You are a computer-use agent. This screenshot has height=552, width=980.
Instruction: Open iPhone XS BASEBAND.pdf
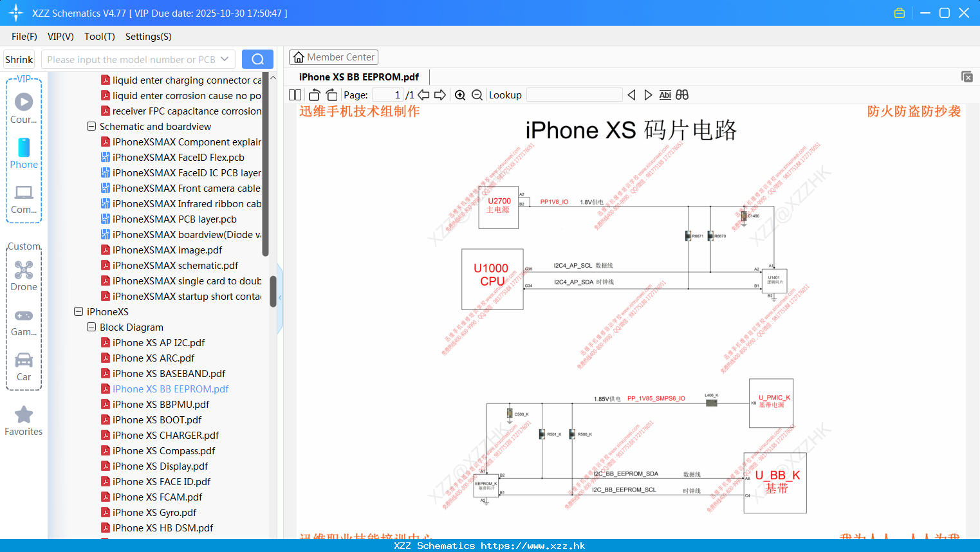point(169,373)
